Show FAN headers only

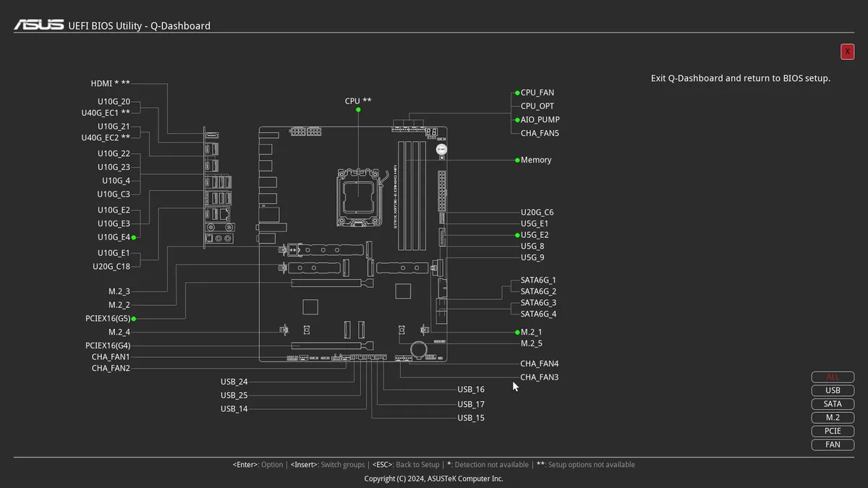click(833, 445)
